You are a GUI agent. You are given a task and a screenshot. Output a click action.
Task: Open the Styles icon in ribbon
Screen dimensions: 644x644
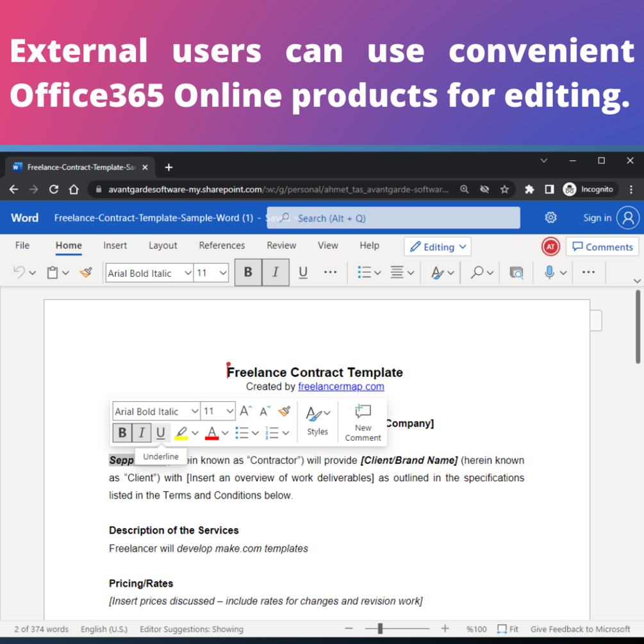[x=438, y=272]
